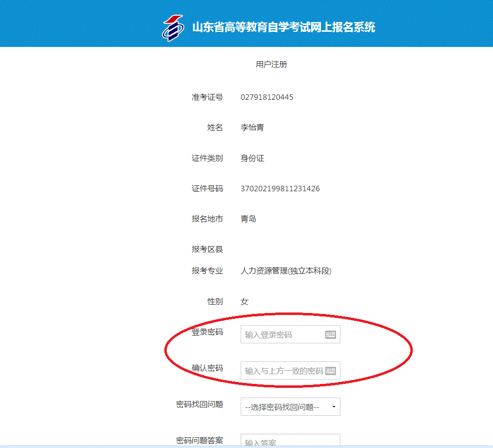
Task: Select the admission number 027918120445
Action: 267,97
